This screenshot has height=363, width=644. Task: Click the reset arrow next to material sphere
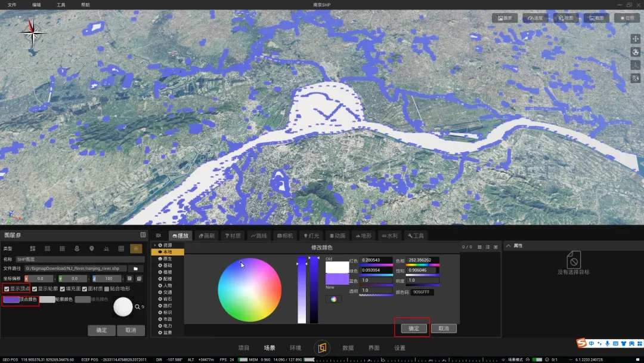point(143,307)
